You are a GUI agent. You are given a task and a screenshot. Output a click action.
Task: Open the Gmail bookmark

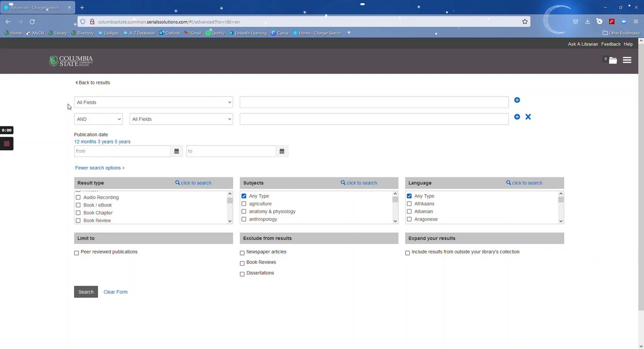click(x=193, y=33)
